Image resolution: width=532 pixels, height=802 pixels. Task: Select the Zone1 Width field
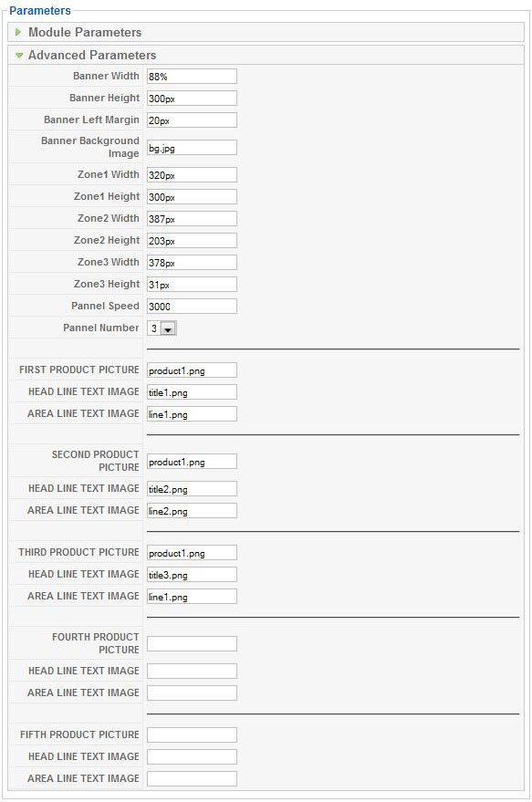pyautogui.click(x=192, y=174)
